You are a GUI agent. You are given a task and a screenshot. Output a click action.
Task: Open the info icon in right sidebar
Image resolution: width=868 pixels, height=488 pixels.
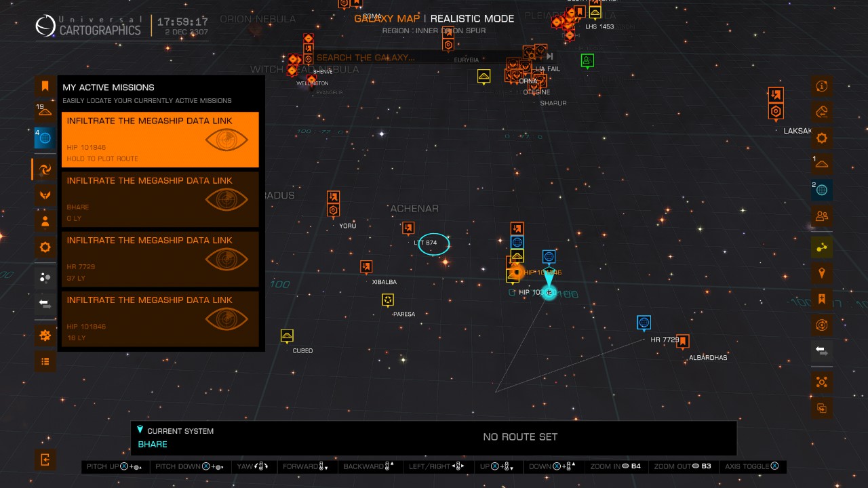(x=822, y=86)
